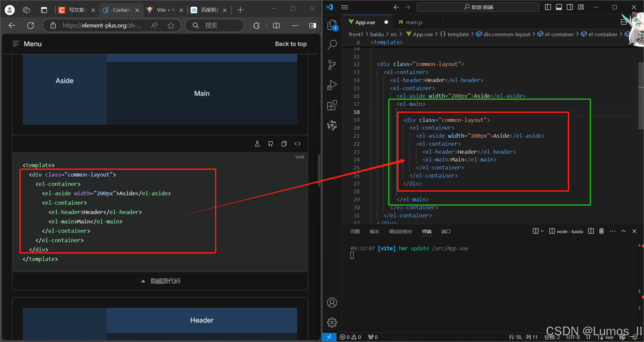Go back in the Edge browser

(12, 25)
